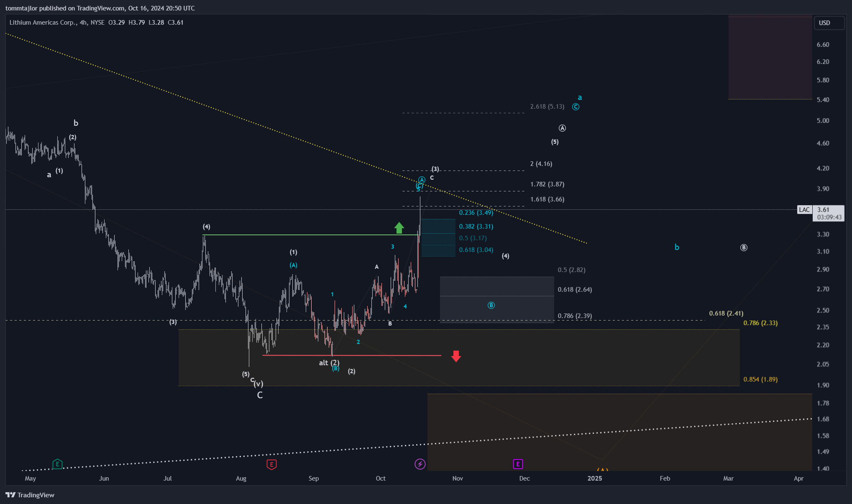Click the 0.236 (3.49) retracement label
The width and height of the screenshot is (852, 504).
pos(476,213)
